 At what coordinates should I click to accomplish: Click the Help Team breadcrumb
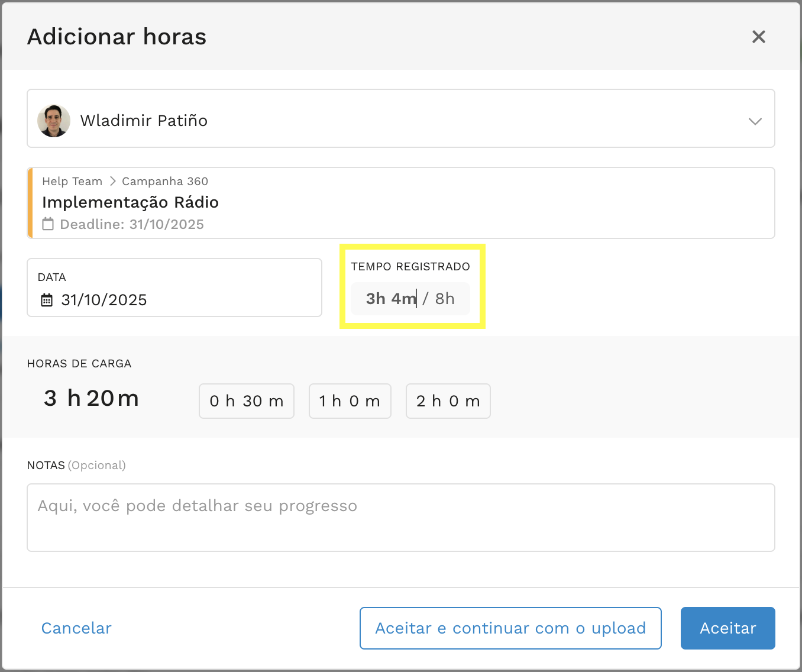(x=72, y=181)
